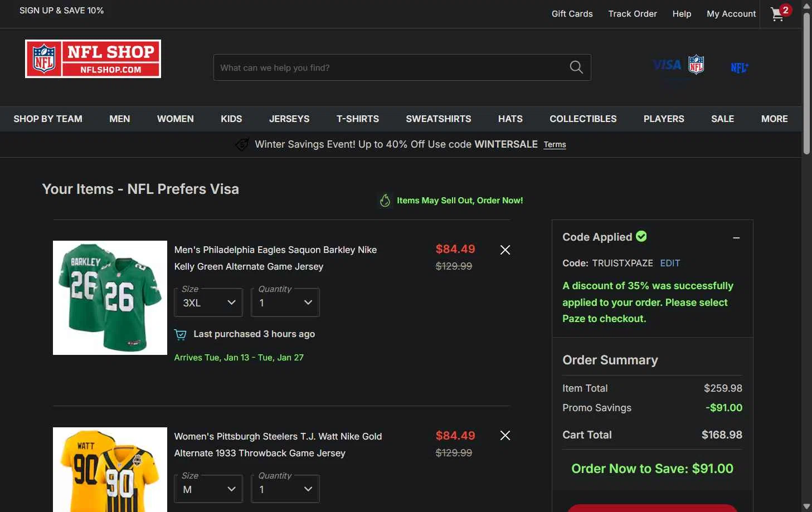The height and width of the screenshot is (512, 812).
Task: Click the Visa NFL sponsor logo
Action: pos(678,66)
